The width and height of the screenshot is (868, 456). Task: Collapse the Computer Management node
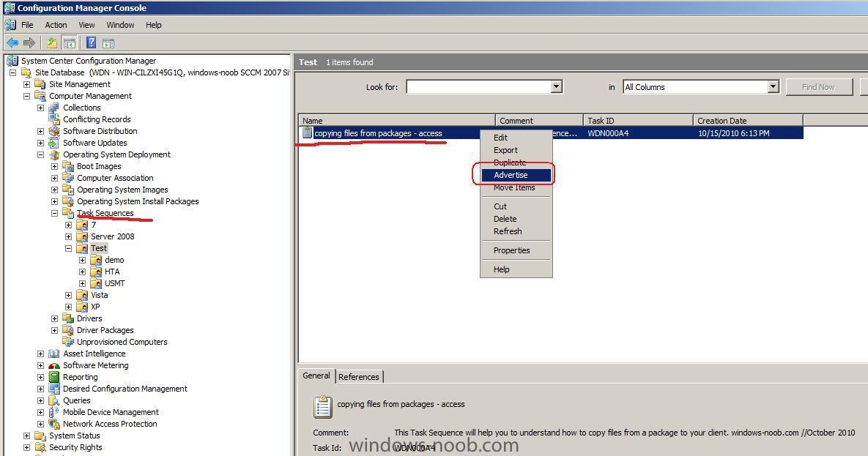(x=26, y=96)
